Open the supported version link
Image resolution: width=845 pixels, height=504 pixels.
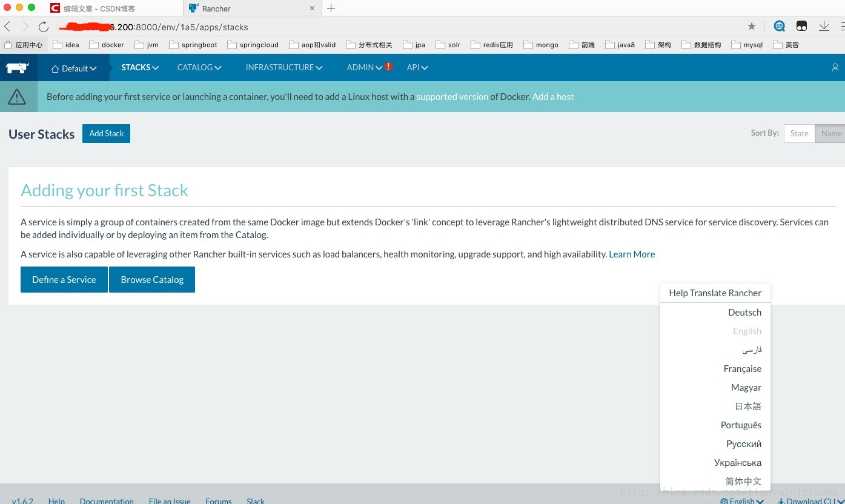pos(452,96)
